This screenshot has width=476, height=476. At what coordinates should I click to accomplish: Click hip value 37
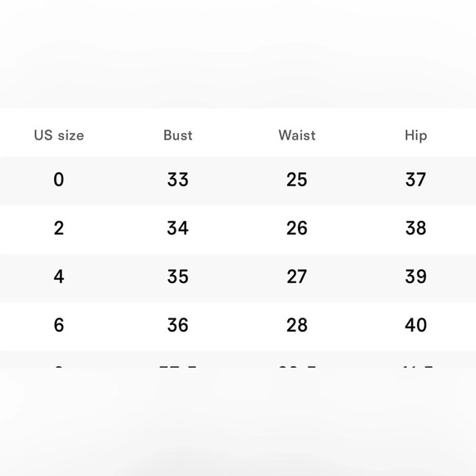(416, 180)
